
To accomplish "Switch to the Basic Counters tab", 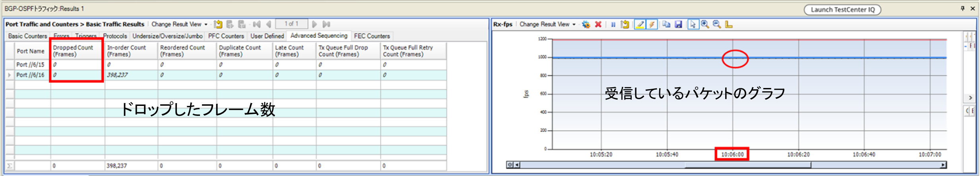I will tap(27, 36).
